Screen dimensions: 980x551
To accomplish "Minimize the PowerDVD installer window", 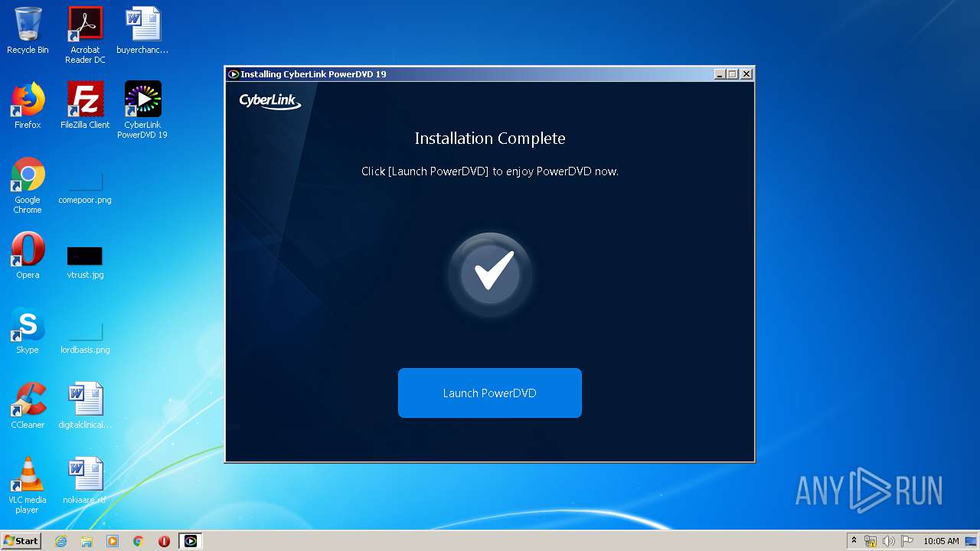I will (x=720, y=74).
